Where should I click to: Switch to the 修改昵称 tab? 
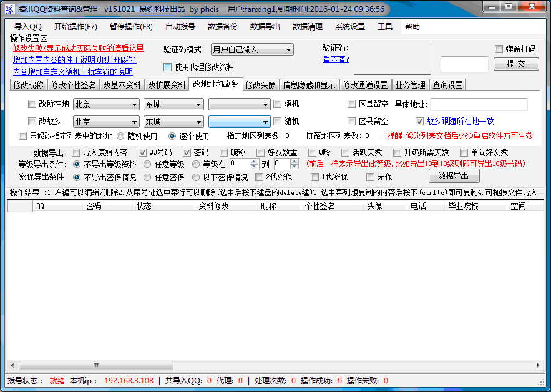(x=29, y=85)
